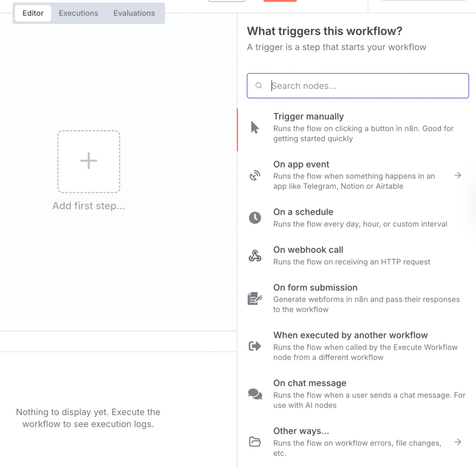Pick On webhook call trigger title

(x=308, y=250)
